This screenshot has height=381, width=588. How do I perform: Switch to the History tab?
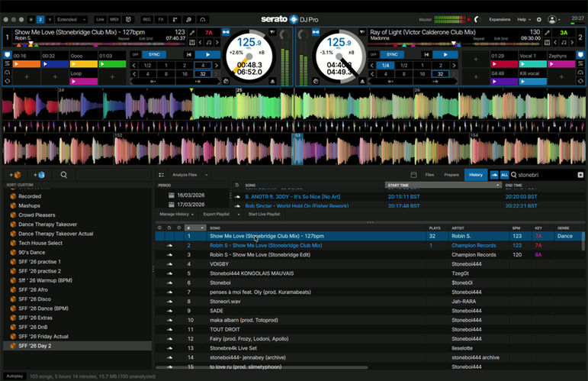pos(476,175)
